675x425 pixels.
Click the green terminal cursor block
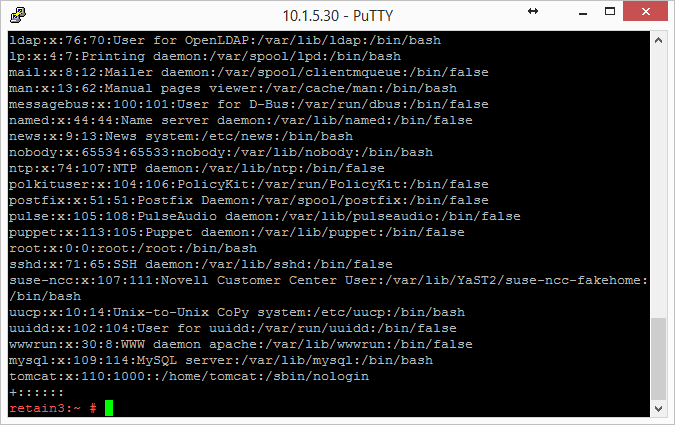[x=109, y=408]
